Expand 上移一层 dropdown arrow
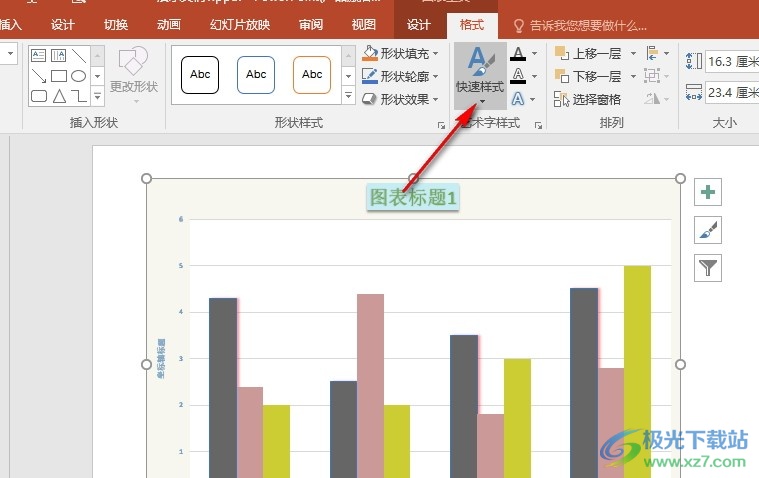The height and width of the screenshot is (478, 759). coord(633,53)
